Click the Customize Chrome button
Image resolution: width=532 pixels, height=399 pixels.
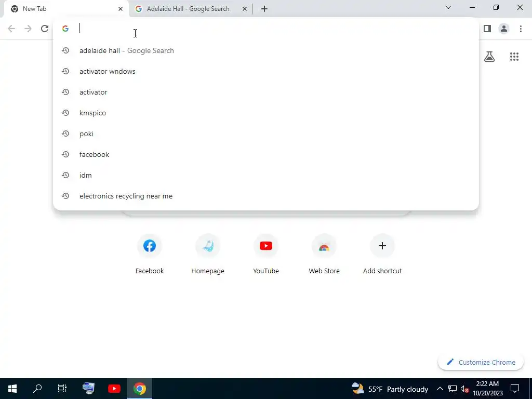481,362
